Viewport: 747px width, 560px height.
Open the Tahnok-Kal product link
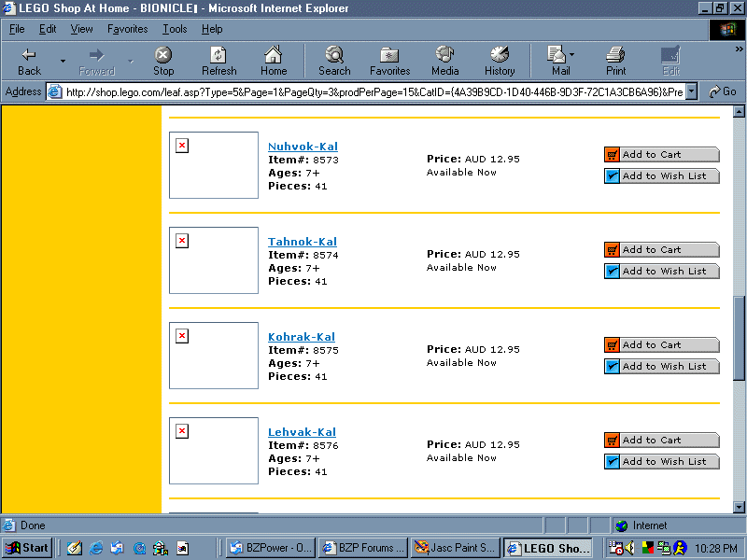coord(303,242)
